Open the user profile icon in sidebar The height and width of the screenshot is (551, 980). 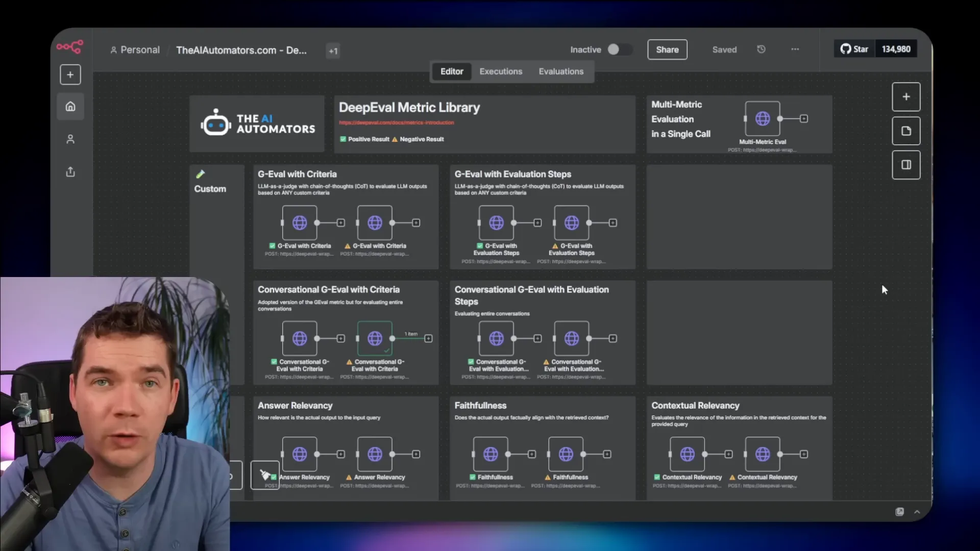(70, 139)
